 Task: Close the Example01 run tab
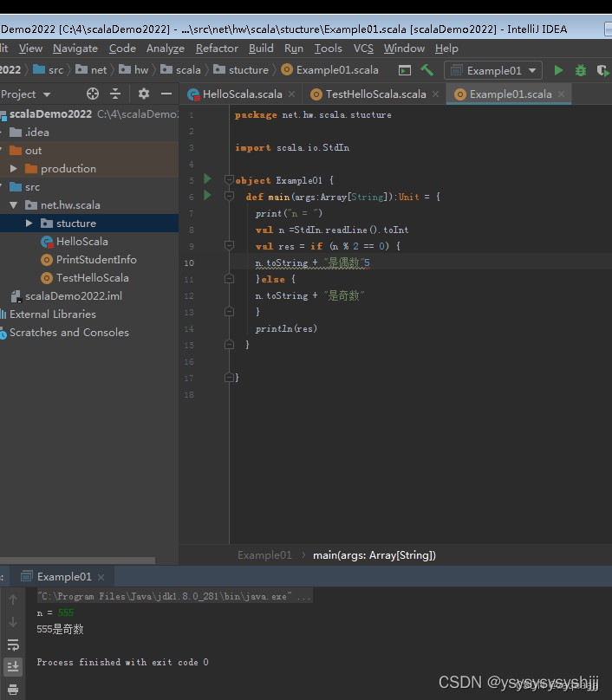pos(101,577)
